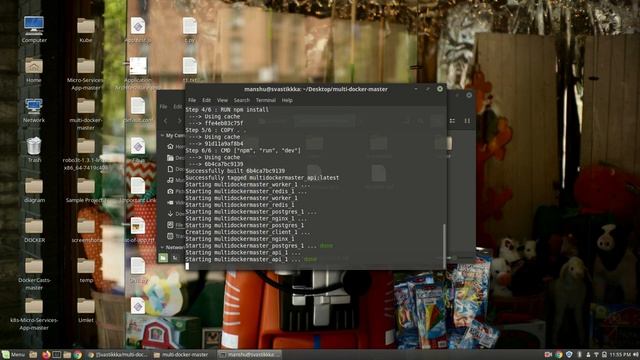
Task: Click Firefox launcher in the panel
Action: (x=46, y=355)
